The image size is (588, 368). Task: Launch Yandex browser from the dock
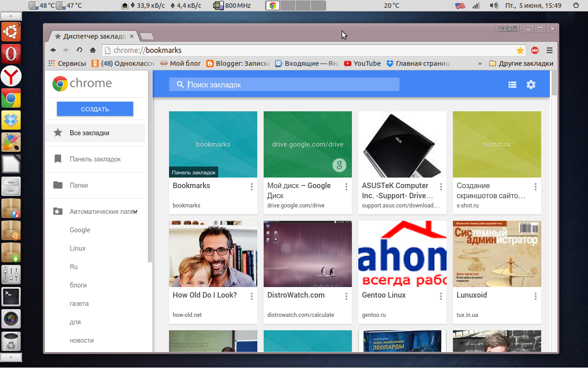11,76
